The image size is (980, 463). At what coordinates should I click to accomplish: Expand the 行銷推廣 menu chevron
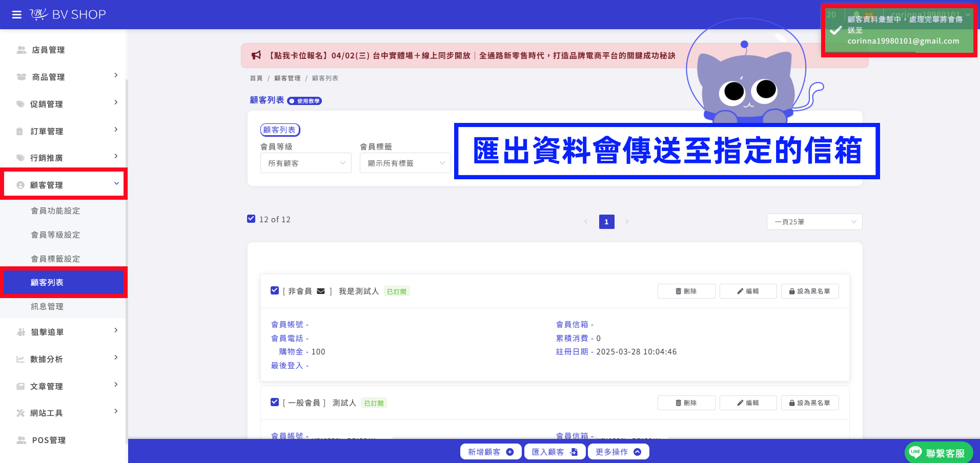(116, 156)
